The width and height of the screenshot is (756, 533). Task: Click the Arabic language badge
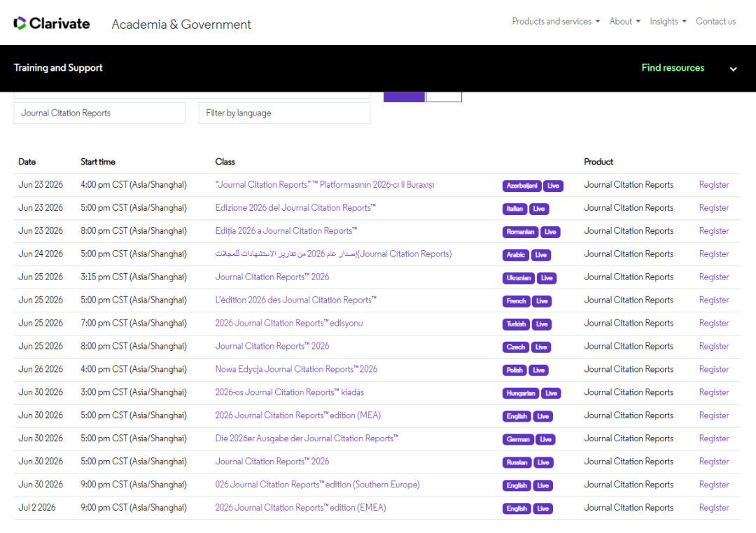click(515, 255)
